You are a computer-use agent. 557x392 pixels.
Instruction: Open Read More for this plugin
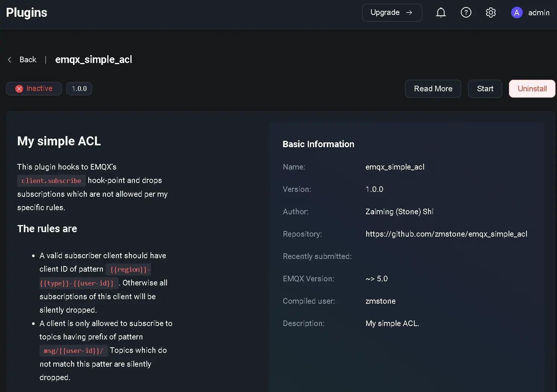[x=433, y=89]
